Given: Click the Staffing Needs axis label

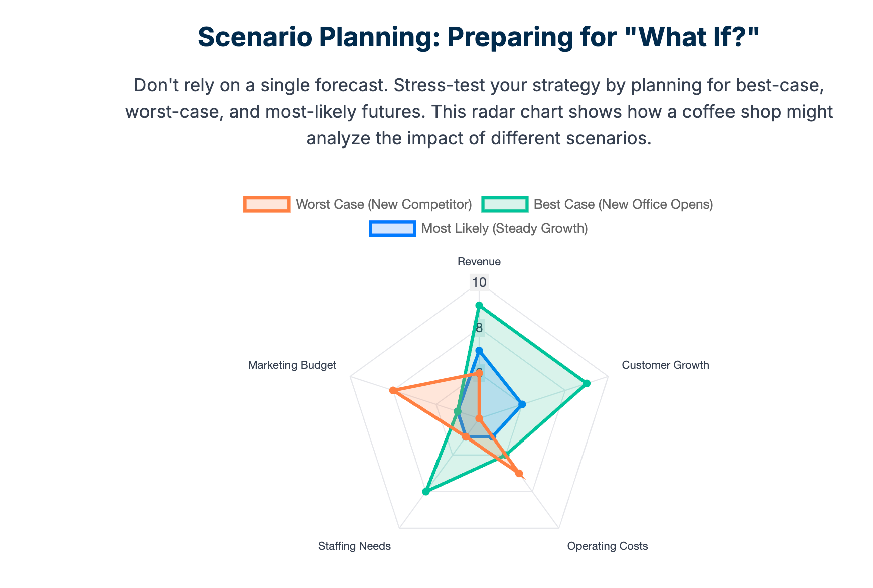Looking at the screenshot, I should point(354,546).
